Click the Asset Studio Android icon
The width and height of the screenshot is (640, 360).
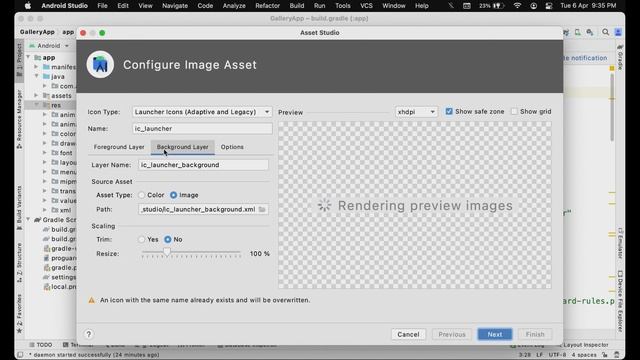pos(100,64)
